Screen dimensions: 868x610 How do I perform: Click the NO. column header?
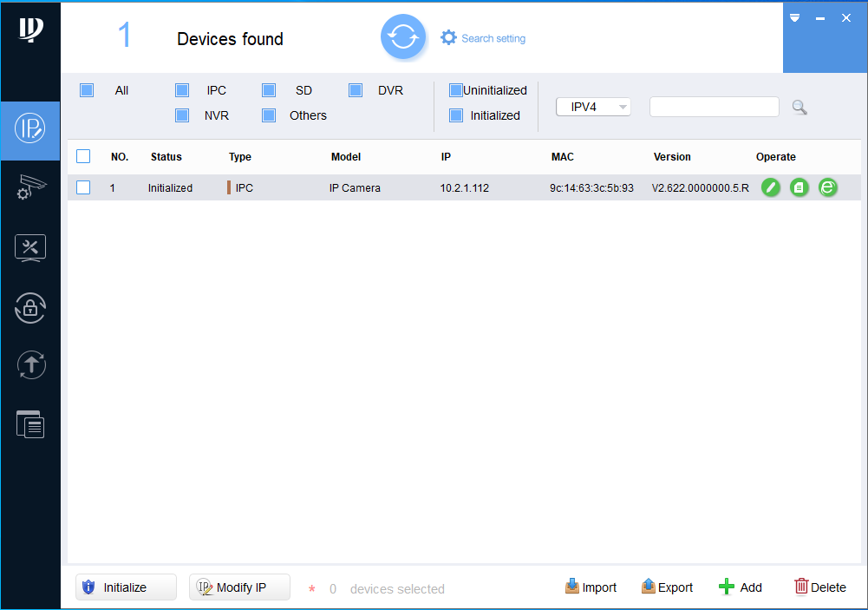click(120, 157)
